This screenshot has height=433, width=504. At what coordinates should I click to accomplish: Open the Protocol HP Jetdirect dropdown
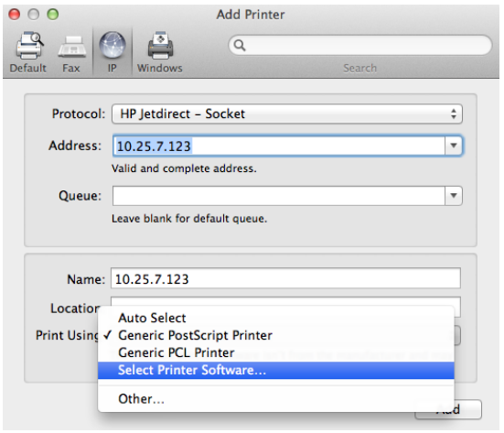(287, 114)
